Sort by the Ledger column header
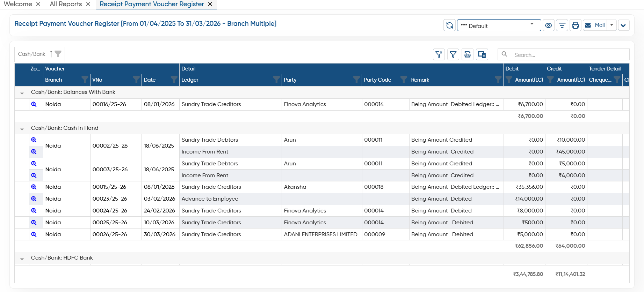Screen dimensions: 644x292 (190, 80)
